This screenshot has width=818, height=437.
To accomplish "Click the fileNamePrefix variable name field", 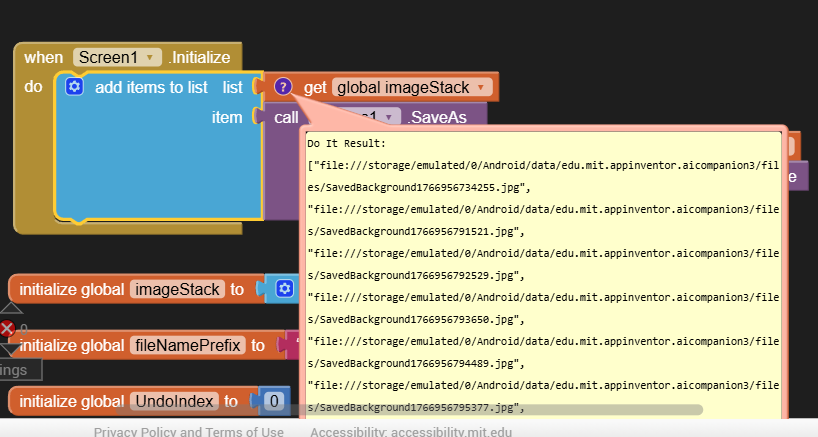I will tap(187, 345).
